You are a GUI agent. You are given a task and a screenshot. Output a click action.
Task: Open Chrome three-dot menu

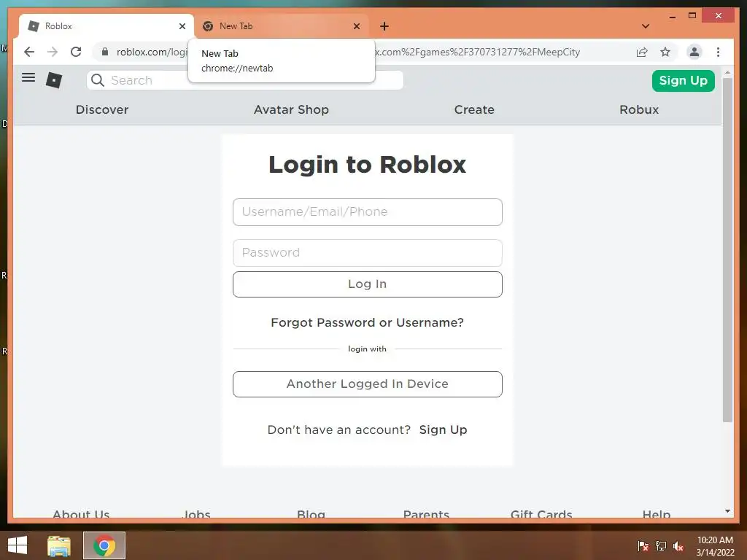(x=718, y=52)
